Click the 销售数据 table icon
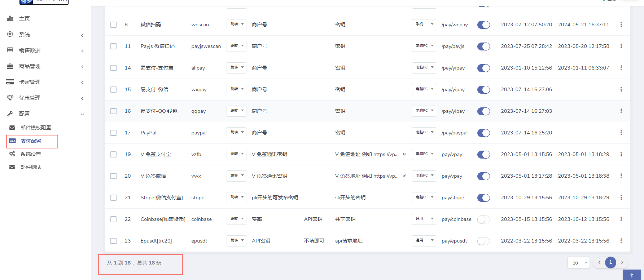 point(10,50)
